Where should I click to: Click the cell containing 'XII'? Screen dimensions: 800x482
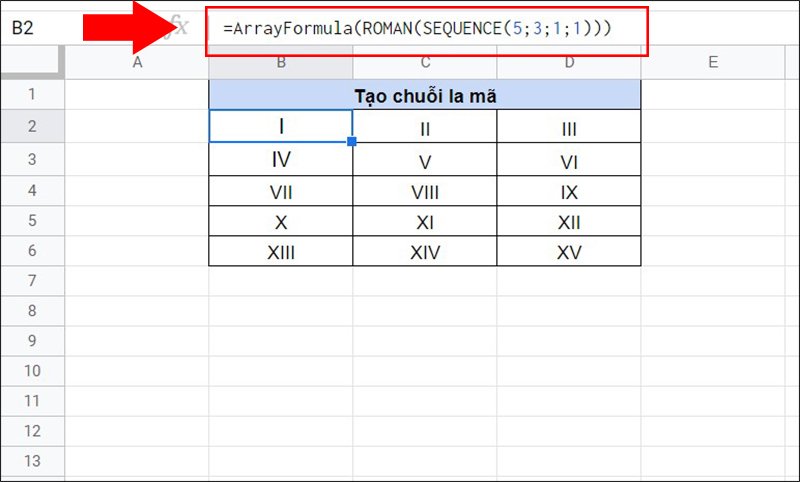pos(569,221)
